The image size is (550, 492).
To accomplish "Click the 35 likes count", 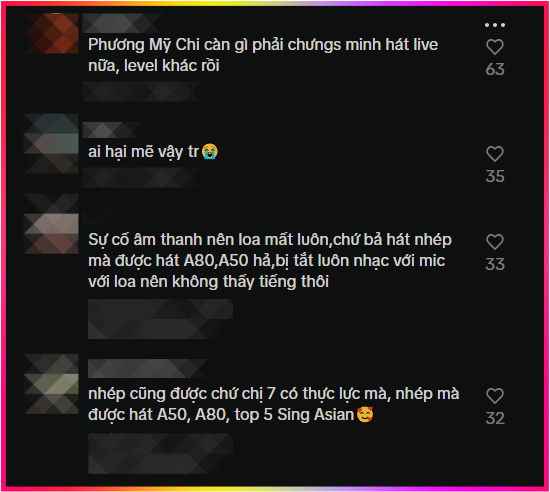I will [x=495, y=176].
